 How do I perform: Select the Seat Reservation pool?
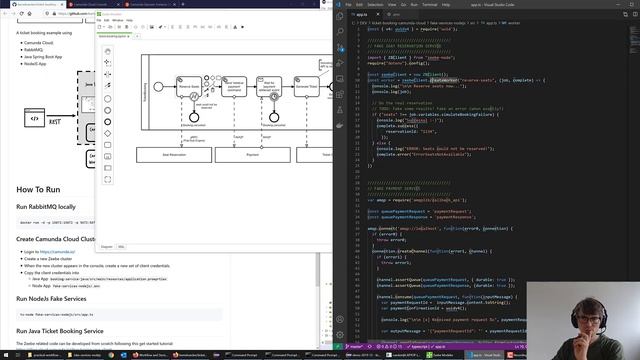click(174, 155)
